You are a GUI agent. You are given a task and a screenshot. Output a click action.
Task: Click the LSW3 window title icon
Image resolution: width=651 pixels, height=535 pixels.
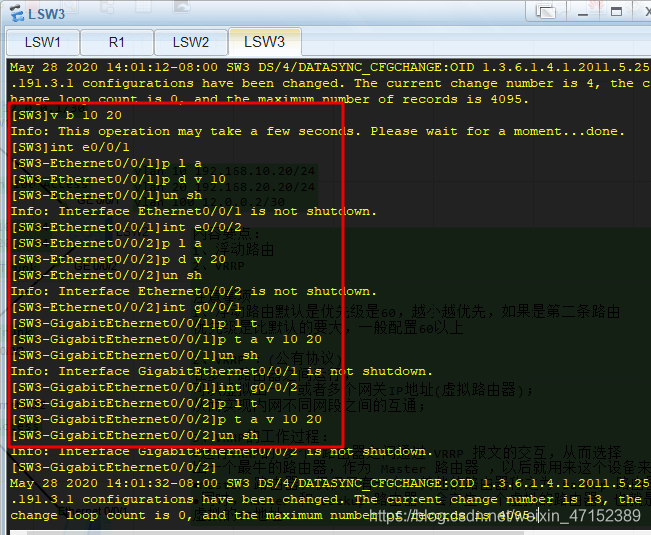[17, 13]
